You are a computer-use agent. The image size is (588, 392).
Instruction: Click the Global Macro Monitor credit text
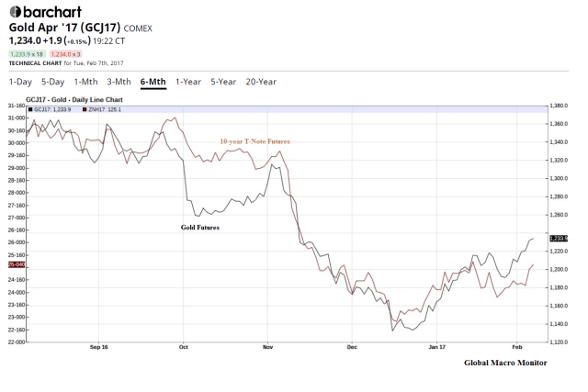[x=504, y=363]
